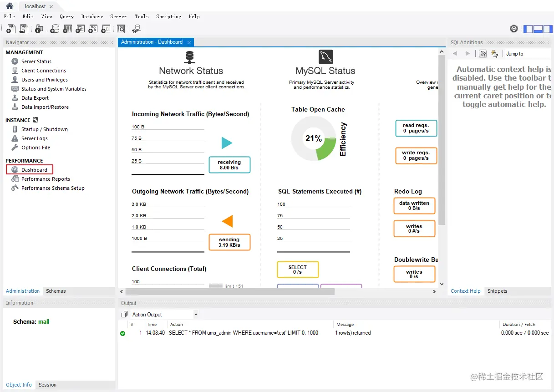554x392 pixels.
Task: Open Server Status in Navigator
Action: point(36,61)
